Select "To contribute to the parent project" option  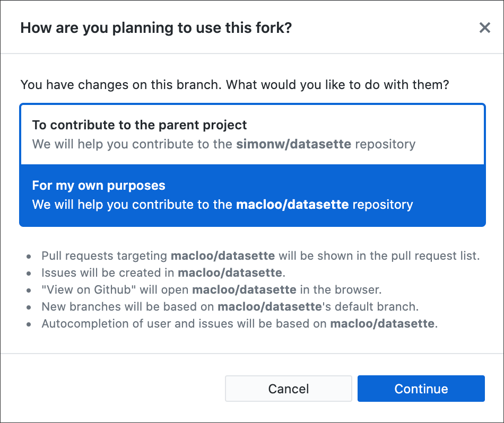140,126
